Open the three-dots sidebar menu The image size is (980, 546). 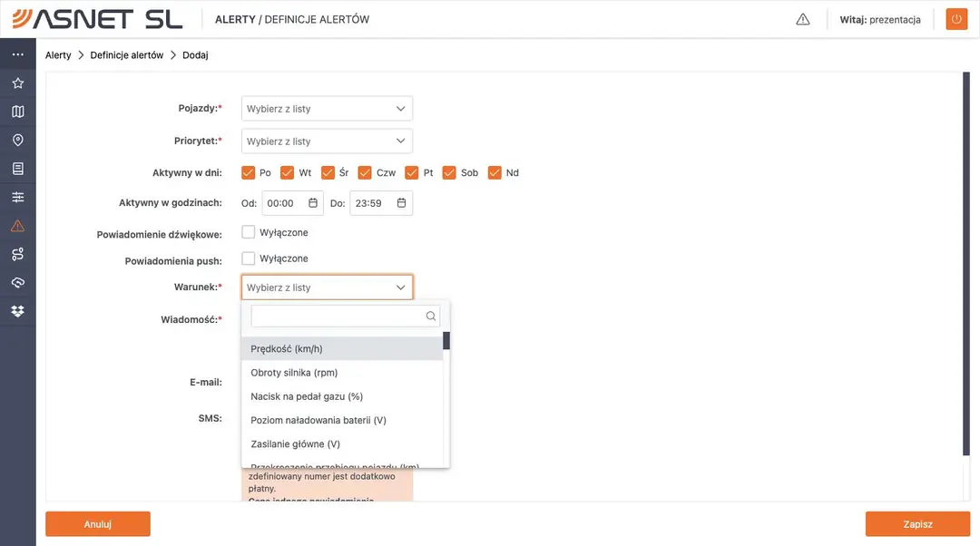[17, 54]
